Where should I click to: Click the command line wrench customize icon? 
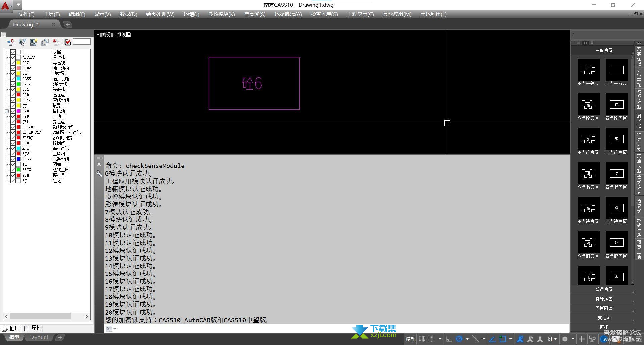(99, 173)
